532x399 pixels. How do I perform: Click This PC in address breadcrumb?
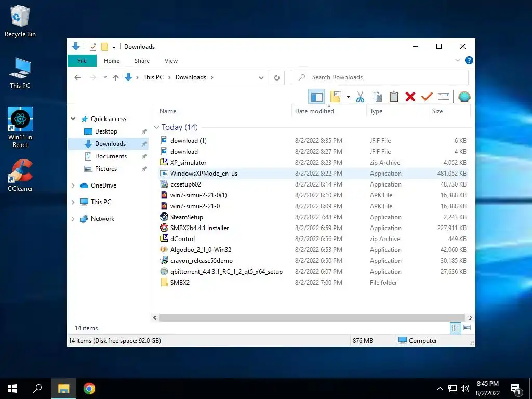tap(153, 77)
